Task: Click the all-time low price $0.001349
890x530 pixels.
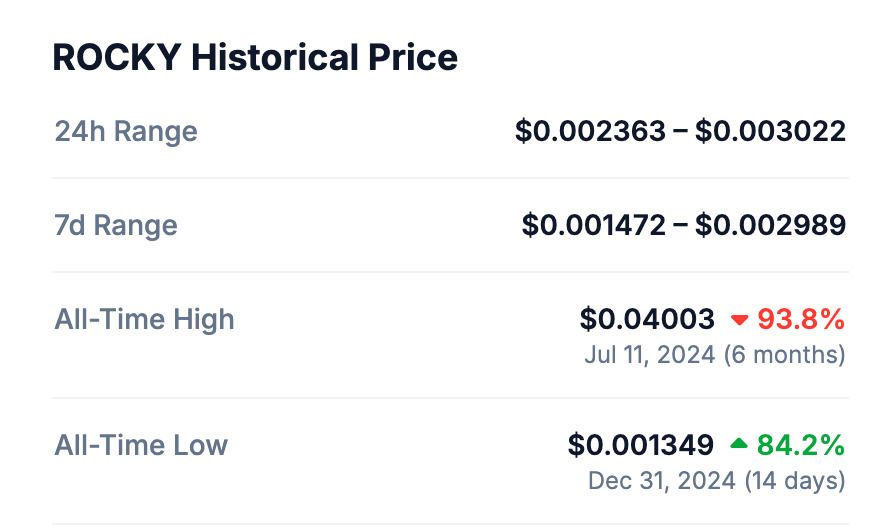Action: coord(641,445)
